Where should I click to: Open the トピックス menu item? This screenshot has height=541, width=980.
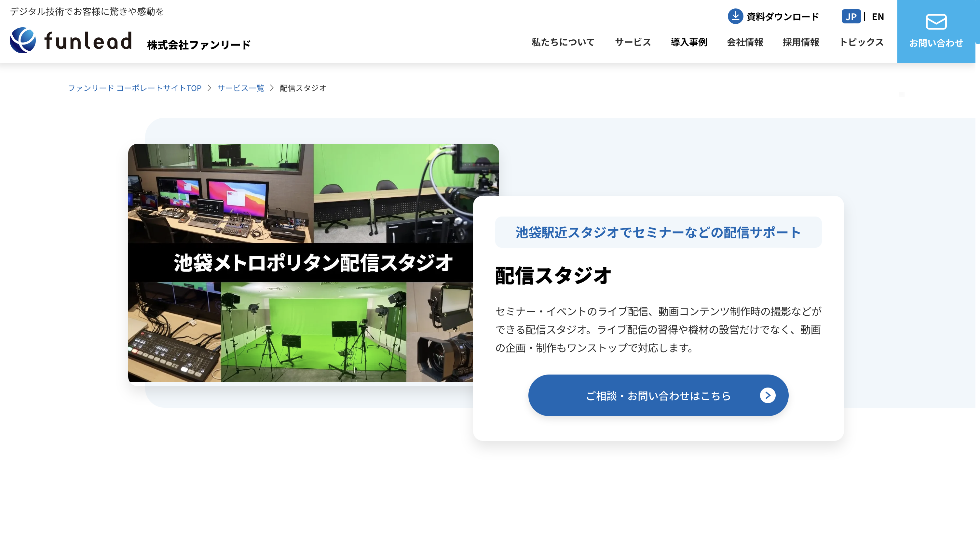click(x=861, y=42)
